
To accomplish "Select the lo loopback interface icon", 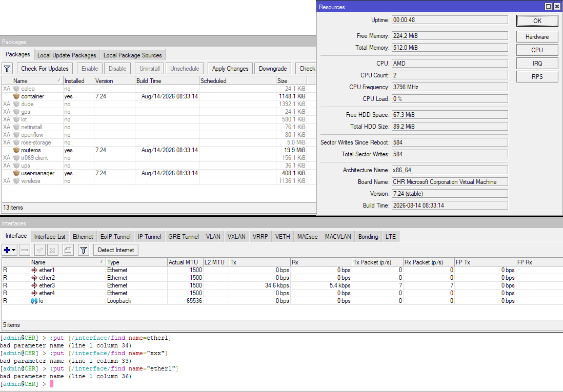I will [x=34, y=301].
